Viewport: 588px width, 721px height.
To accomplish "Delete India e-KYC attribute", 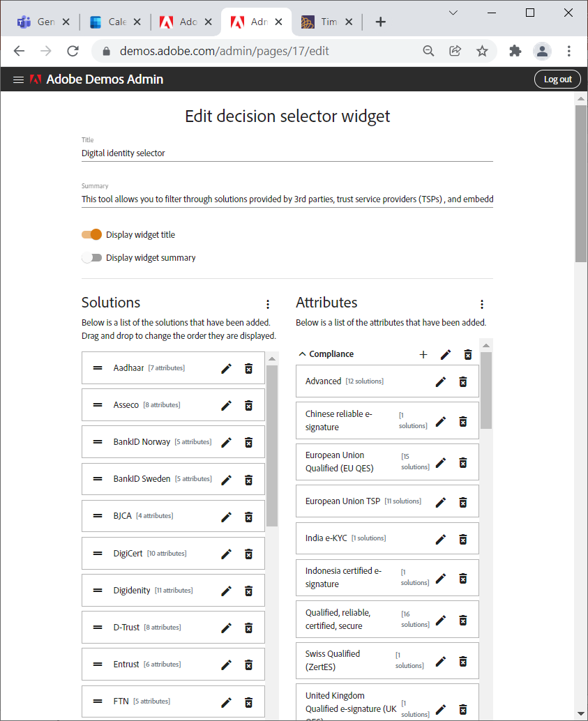I will pos(463,539).
